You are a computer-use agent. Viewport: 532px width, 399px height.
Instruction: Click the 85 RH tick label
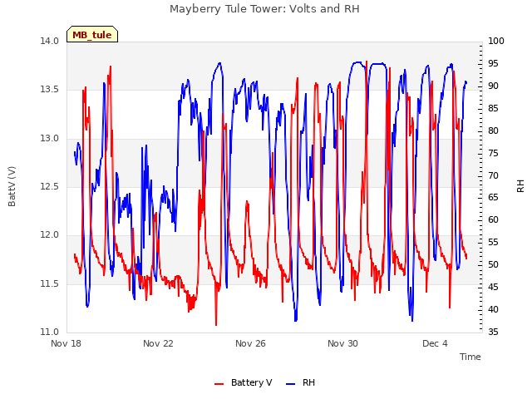[x=493, y=108]
